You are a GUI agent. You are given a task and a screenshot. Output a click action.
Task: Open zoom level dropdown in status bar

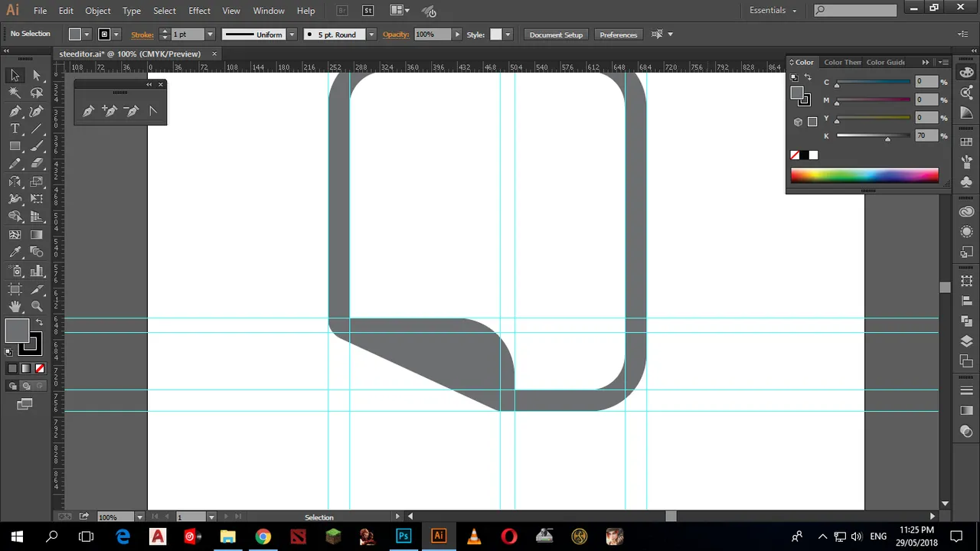coord(140,517)
